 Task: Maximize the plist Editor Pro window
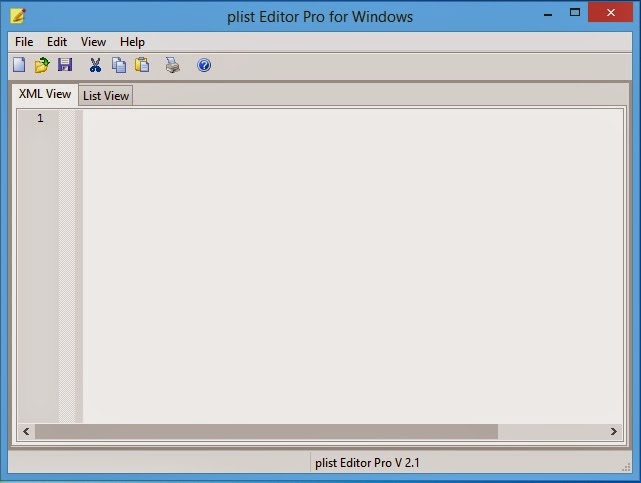[575, 12]
